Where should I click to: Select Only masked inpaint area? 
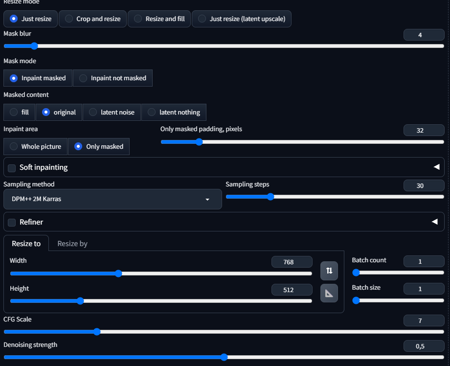coord(99,147)
